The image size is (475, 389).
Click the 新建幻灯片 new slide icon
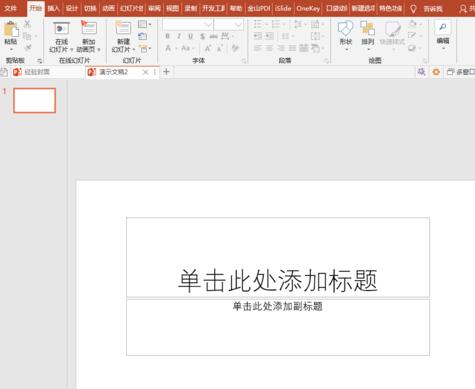(123, 28)
